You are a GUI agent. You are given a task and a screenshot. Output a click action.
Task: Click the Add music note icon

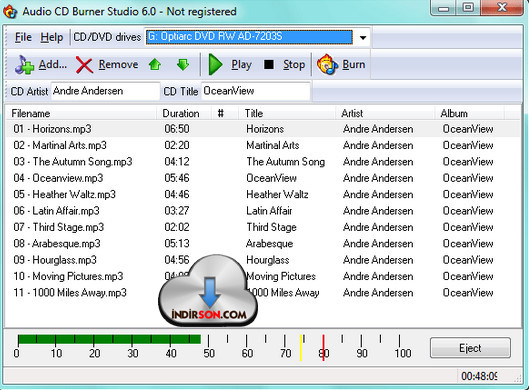coord(24,64)
